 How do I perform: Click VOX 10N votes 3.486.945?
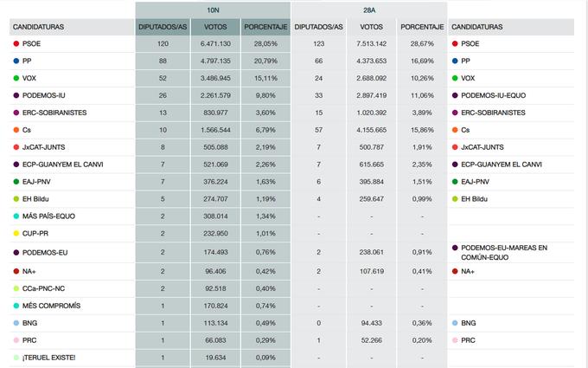[215, 78]
